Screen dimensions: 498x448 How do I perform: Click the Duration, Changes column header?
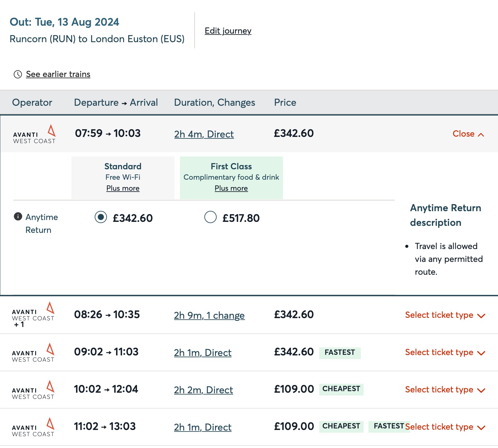[214, 102]
